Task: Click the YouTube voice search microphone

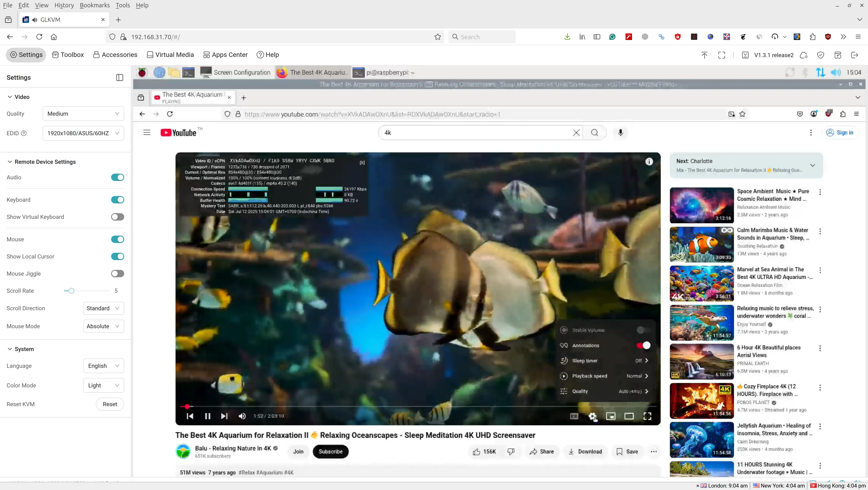Action: click(x=620, y=133)
